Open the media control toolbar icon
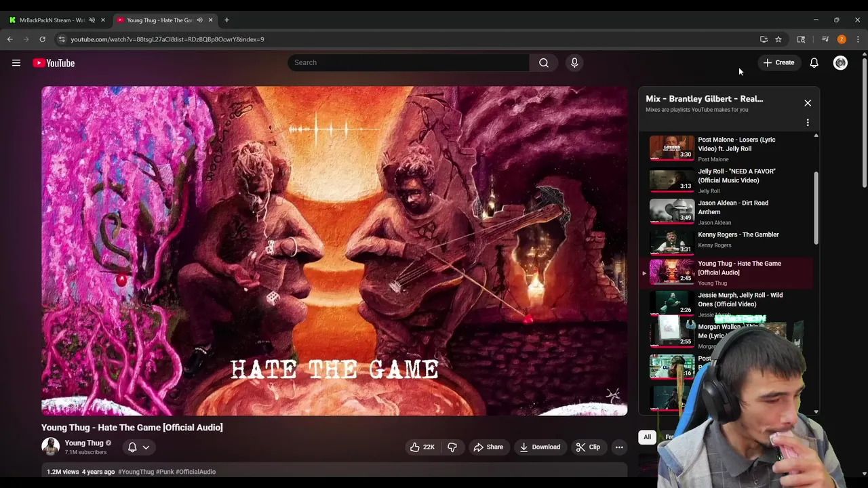The height and width of the screenshot is (488, 868). (825, 39)
